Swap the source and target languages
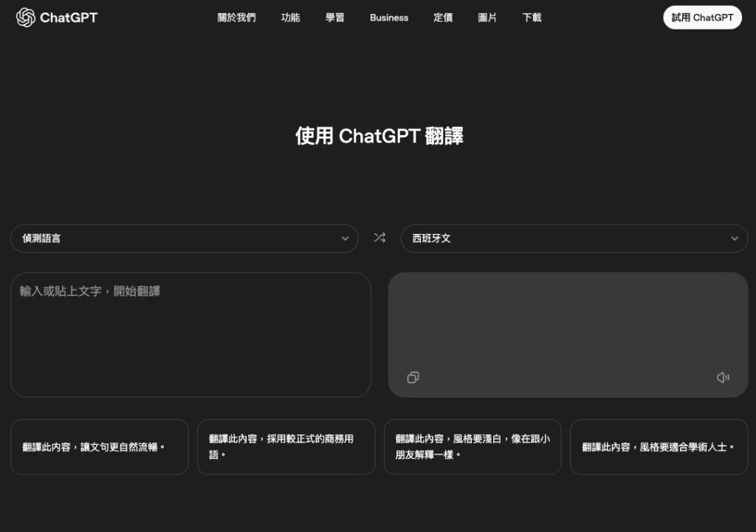Image resolution: width=756 pixels, height=532 pixels. point(379,238)
